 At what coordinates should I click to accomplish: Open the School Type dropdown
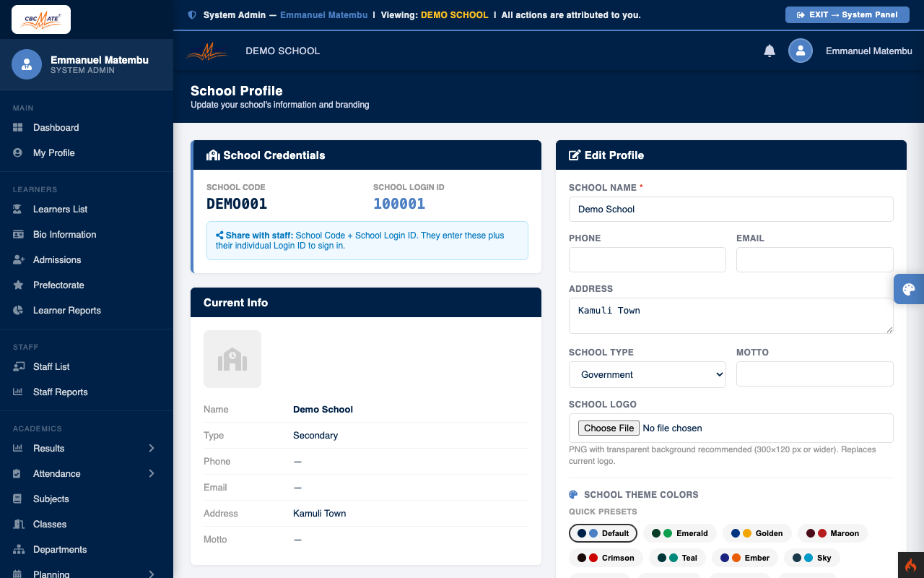[648, 374]
